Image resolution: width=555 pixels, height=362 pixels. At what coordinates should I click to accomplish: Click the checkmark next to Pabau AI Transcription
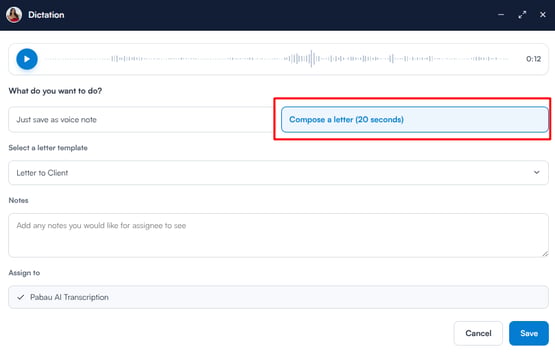[21, 297]
